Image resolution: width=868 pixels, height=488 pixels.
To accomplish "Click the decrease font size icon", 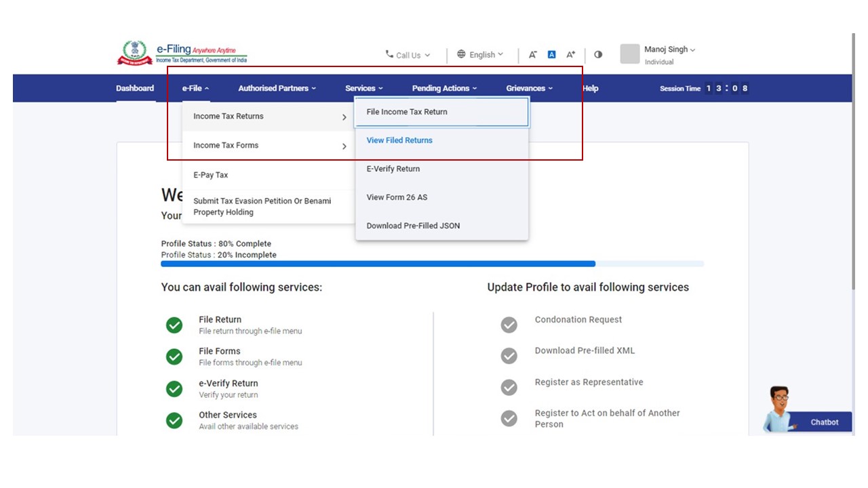I will click(x=532, y=55).
